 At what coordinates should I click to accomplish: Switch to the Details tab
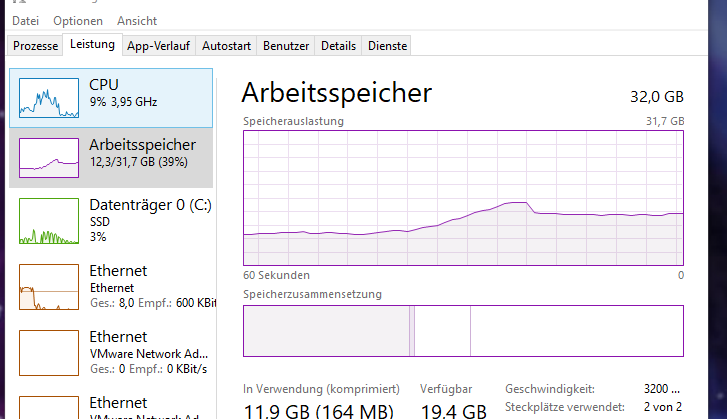[x=338, y=46]
